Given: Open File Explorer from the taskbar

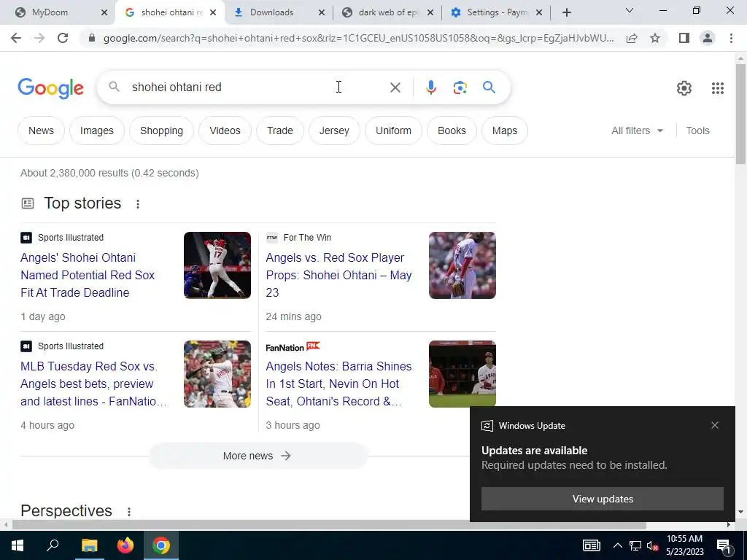Looking at the screenshot, I should 89,545.
